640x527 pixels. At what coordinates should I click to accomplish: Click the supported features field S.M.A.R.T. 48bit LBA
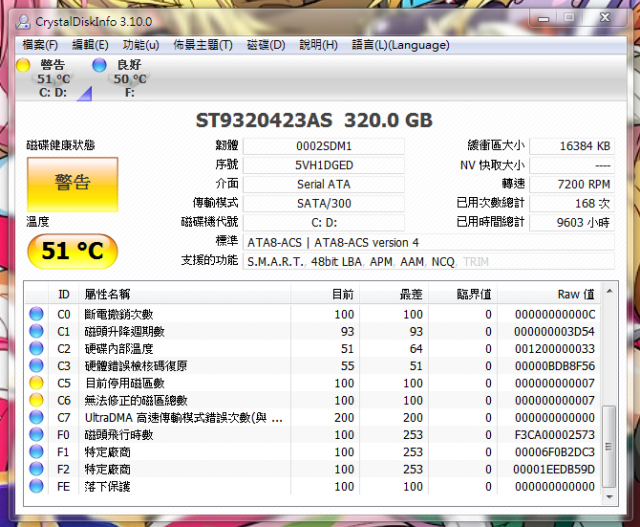point(429,262)
